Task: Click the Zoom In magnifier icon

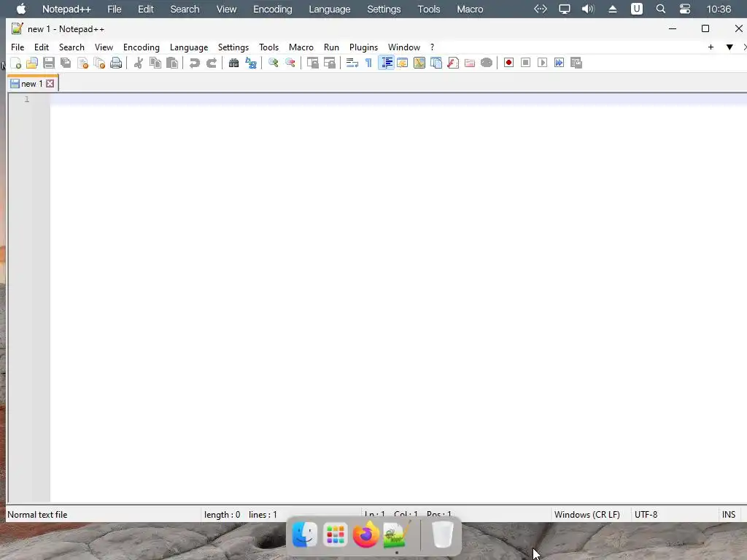Action: [x=273, y=63]
